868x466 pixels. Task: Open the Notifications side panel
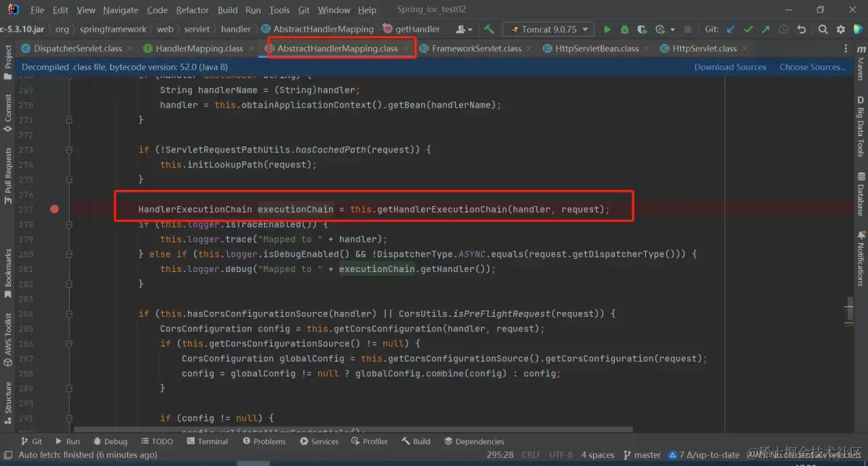point(860,258)
